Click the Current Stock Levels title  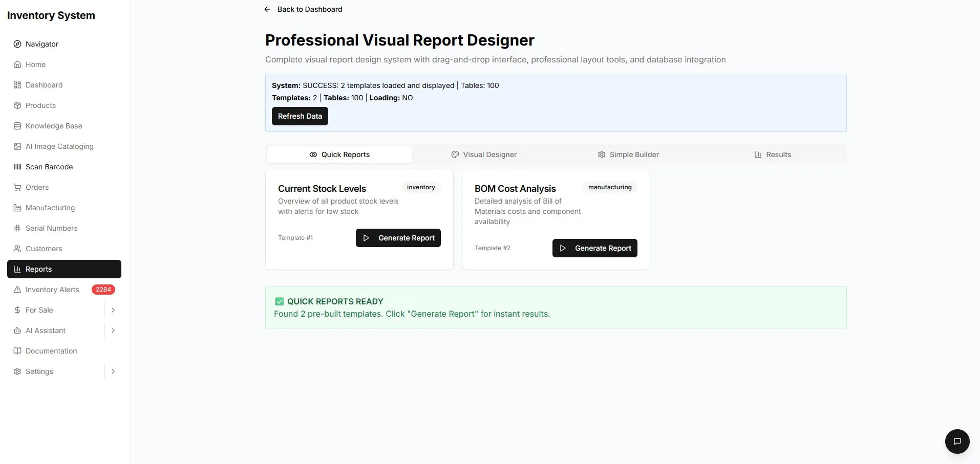pos(322,189)
